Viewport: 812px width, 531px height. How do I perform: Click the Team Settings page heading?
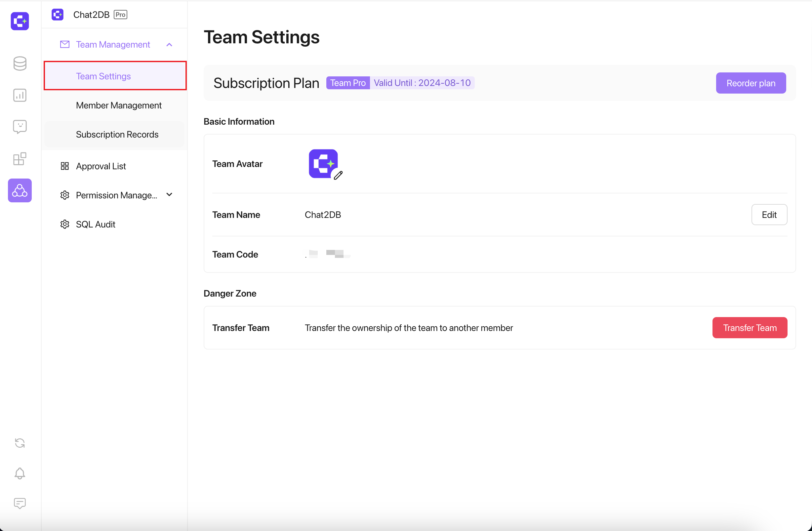coord(261,37)
